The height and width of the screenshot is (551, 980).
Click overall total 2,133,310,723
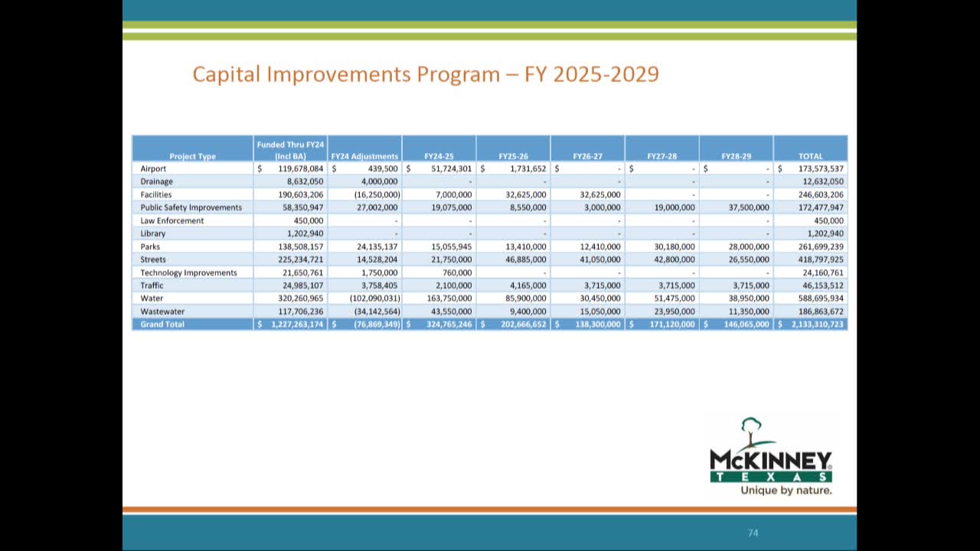pyautogui.click(x=817, y=324)
